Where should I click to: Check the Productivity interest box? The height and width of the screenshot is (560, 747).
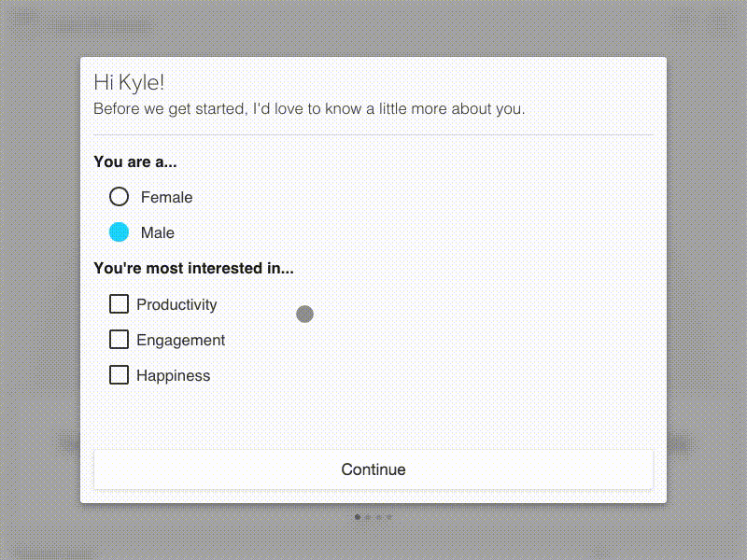coord(119,303)
